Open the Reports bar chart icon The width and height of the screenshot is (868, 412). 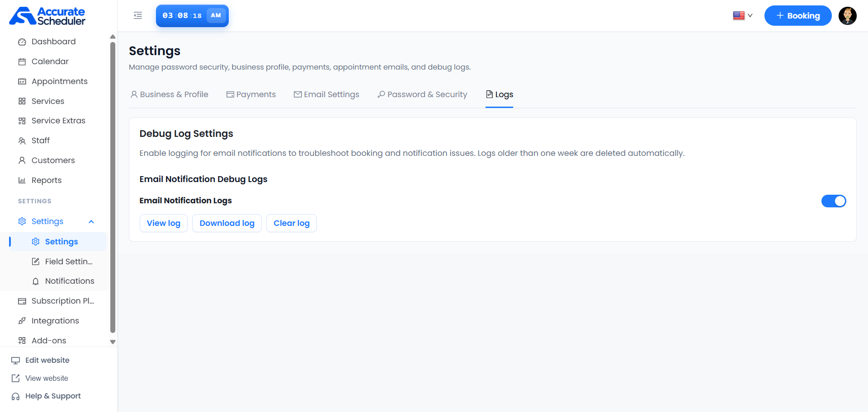coord(22,180)
